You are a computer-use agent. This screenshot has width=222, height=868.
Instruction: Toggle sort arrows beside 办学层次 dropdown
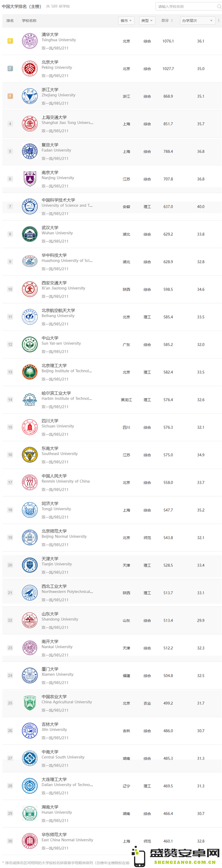point(219,21)
